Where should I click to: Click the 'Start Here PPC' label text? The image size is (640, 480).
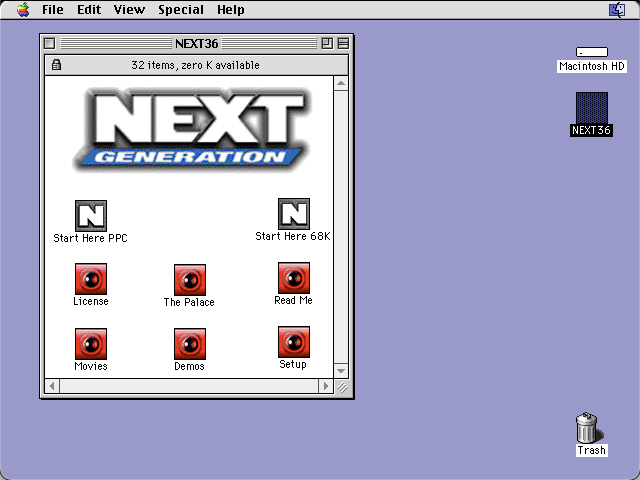(90, 238)
